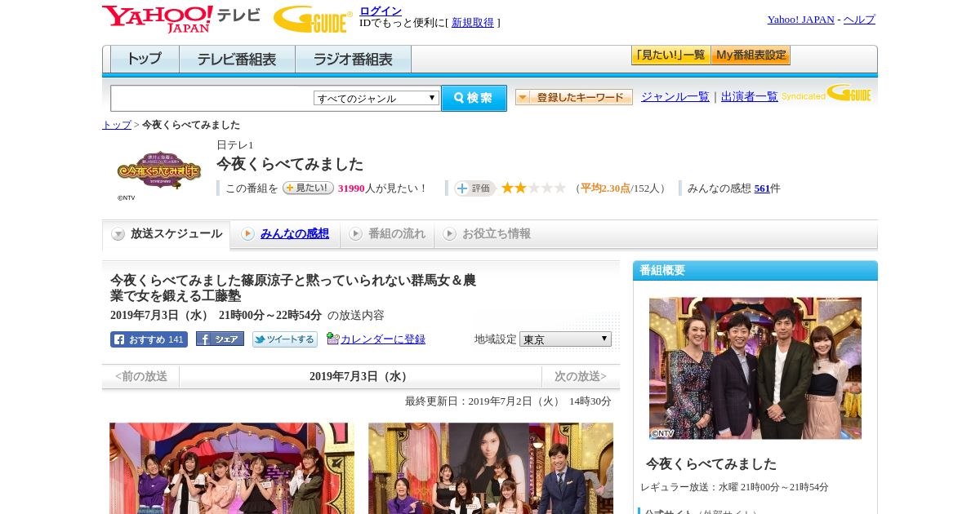Click the 31990 viewers count text
Image resolution: width=980 pixels, height=514 pixels.
tap(351, 188)
